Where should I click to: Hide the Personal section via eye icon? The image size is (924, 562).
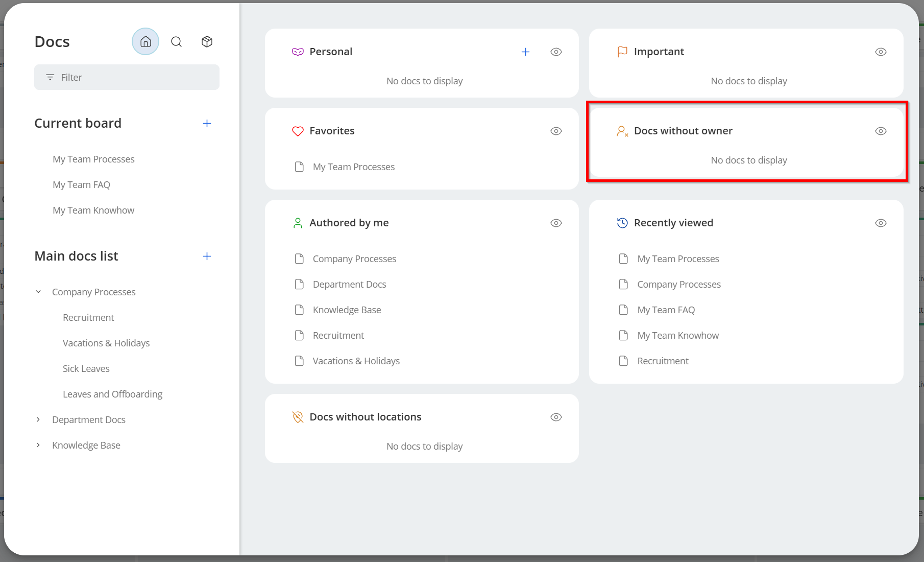pyautogui.click(x=556, y=52)
